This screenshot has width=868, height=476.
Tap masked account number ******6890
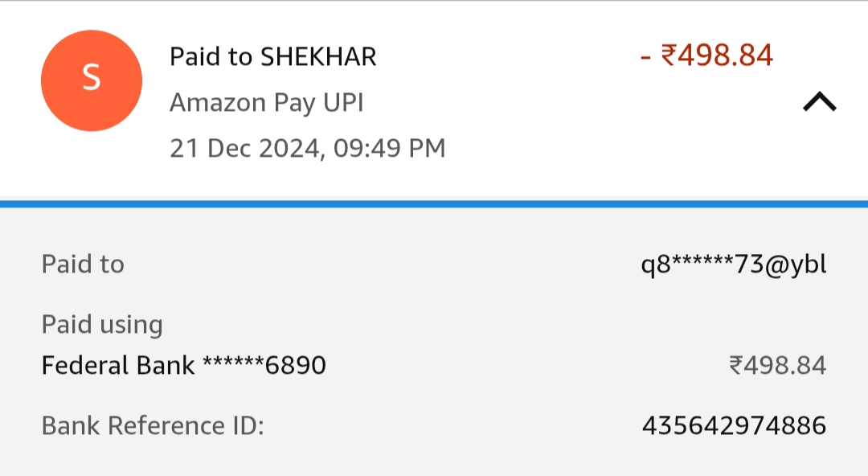click(264, 366)
